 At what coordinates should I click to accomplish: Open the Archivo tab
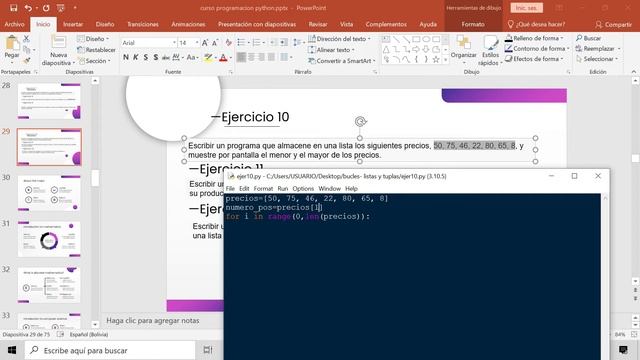14,24
